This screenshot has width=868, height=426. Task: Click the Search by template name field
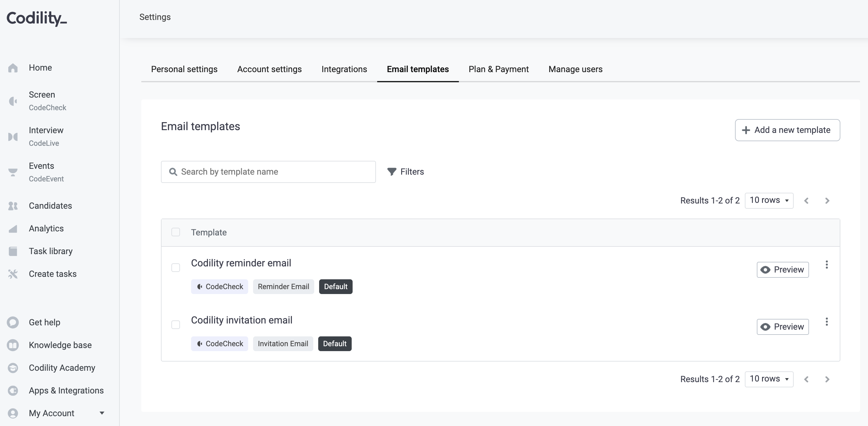pos(268,172)
